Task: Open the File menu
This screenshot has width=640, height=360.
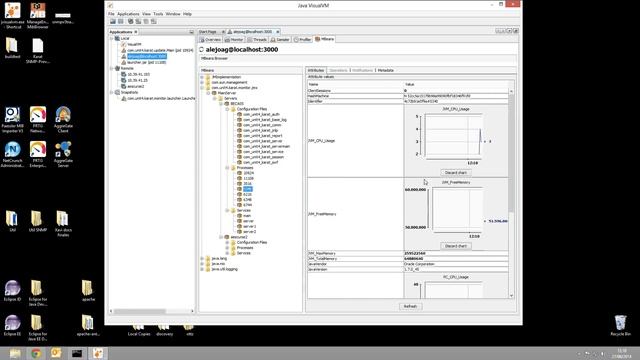Action: coord(111,14)
